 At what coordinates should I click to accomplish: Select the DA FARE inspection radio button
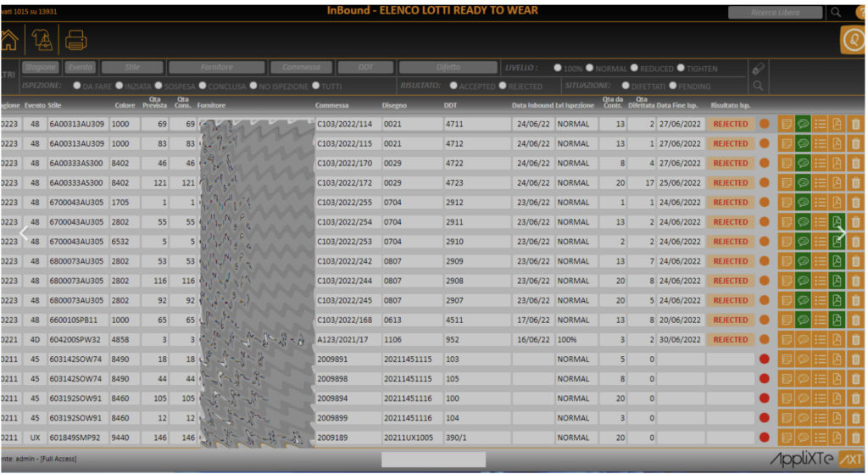(77, 86)
